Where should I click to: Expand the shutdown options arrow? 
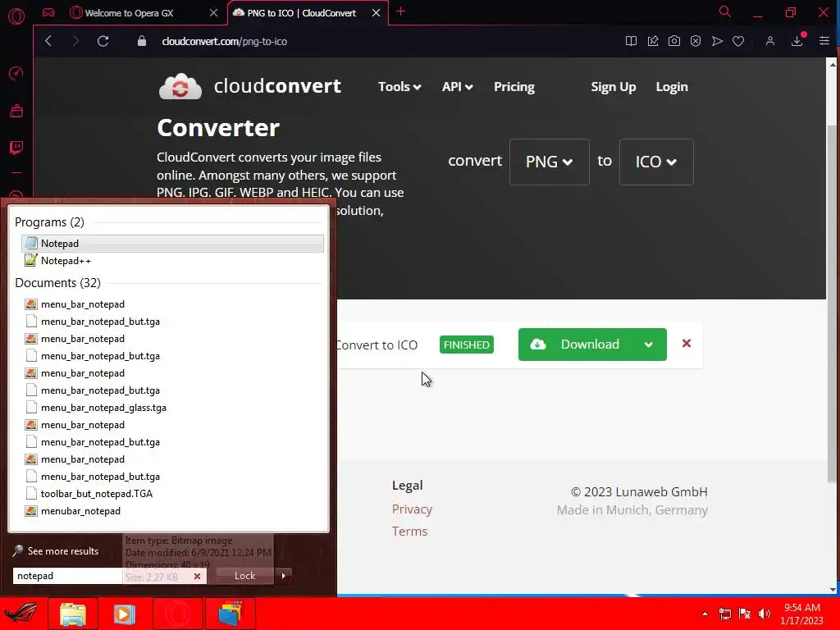tap(283, 576)
